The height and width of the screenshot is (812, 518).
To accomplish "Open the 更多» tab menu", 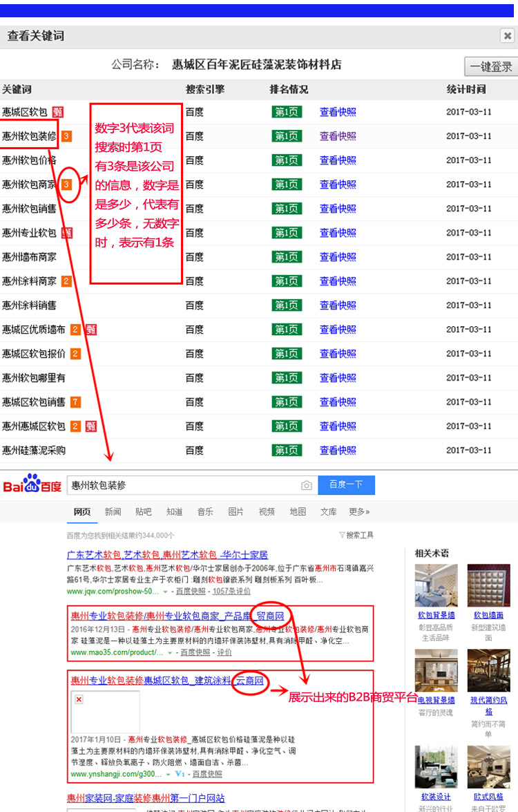I will tap(359, 511).
